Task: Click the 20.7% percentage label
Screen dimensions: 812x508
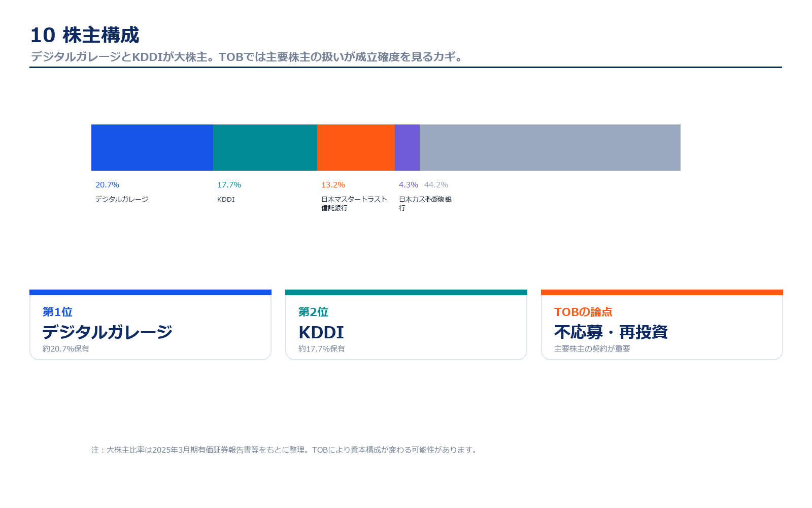Action: coord(107,185)
